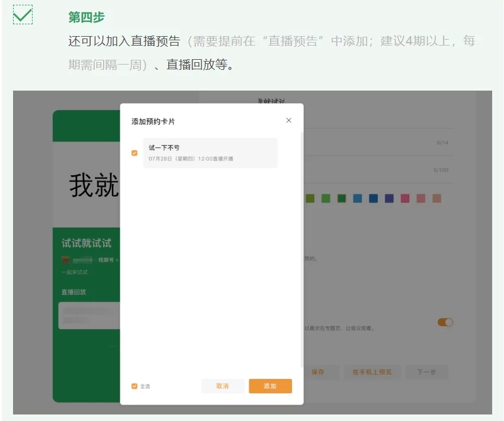Close the 添加预约卡片 dialog
Screen dimensions: 504x421
coord(288,120)
